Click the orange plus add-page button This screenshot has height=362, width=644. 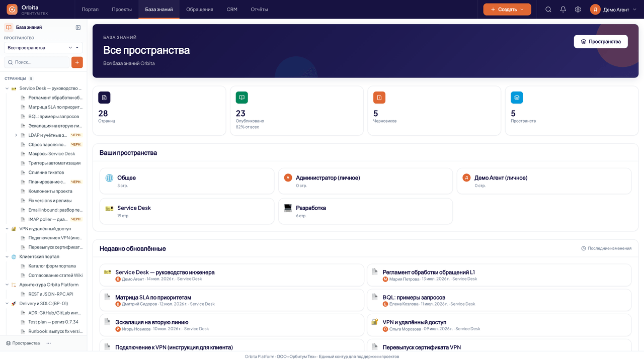[x=77, y=62]
